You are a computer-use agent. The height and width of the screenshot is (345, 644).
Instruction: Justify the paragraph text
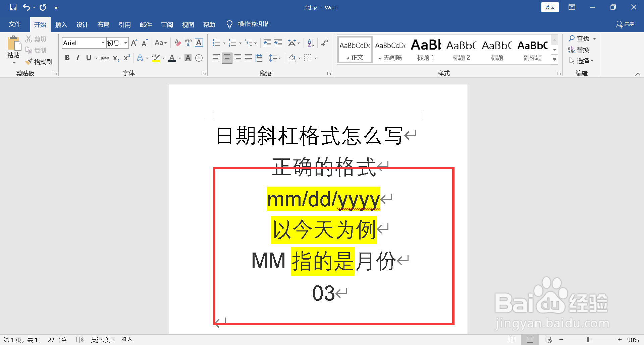tap(249, 58)
